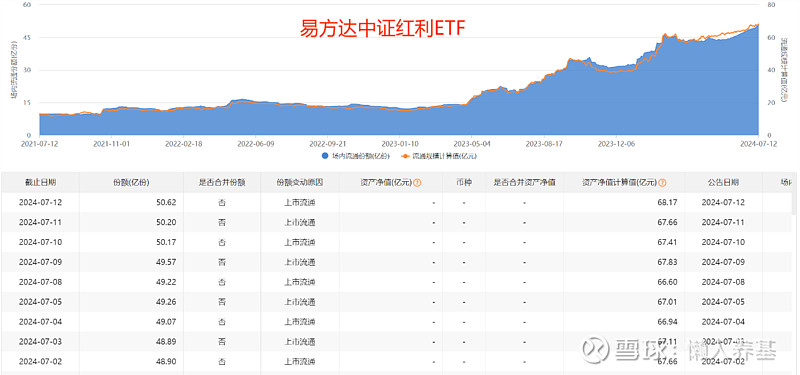The width and height of the screenshot is (800, 375).
Task: Click the 截止日期 column header
Action: point(41,183)
